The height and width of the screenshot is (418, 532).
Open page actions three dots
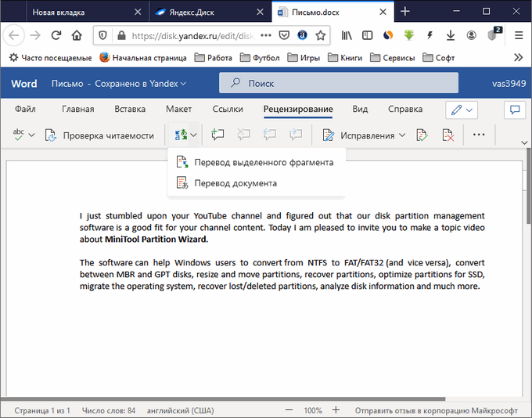coord(266,35)
